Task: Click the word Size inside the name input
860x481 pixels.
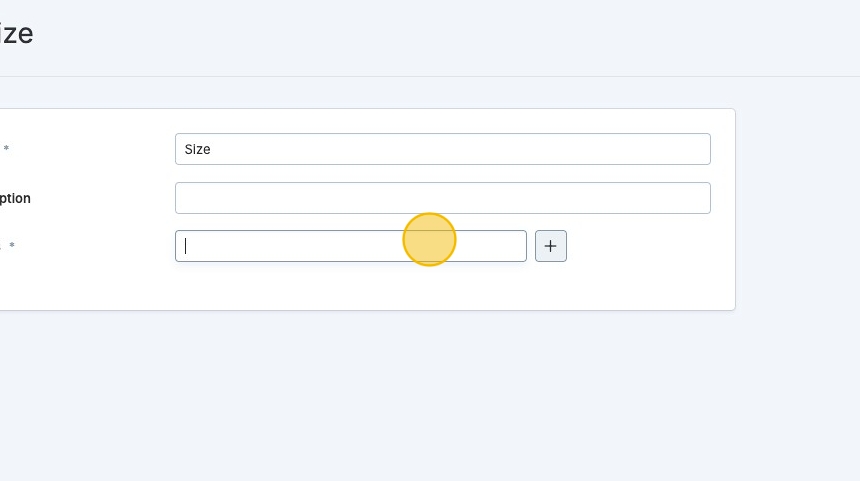Action: coord(197,149)
